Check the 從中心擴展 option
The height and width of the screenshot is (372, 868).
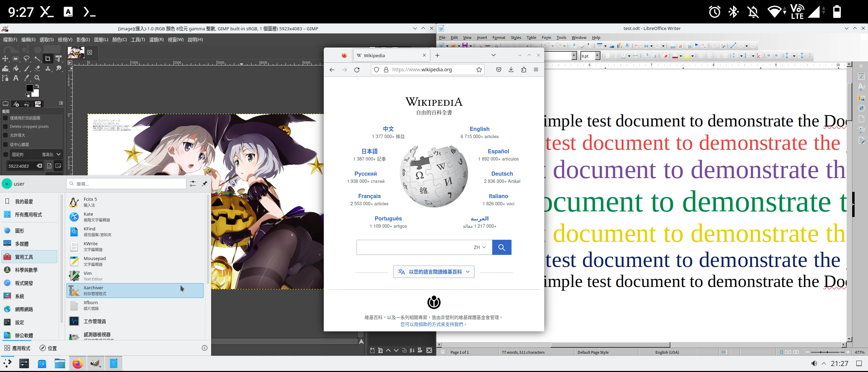6,145
